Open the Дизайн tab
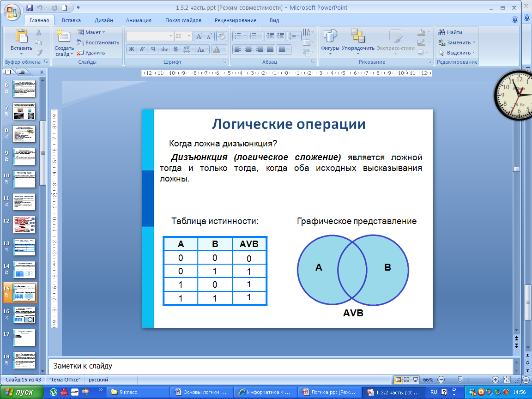Screen dimensions: 532x399 pos(104,20)
